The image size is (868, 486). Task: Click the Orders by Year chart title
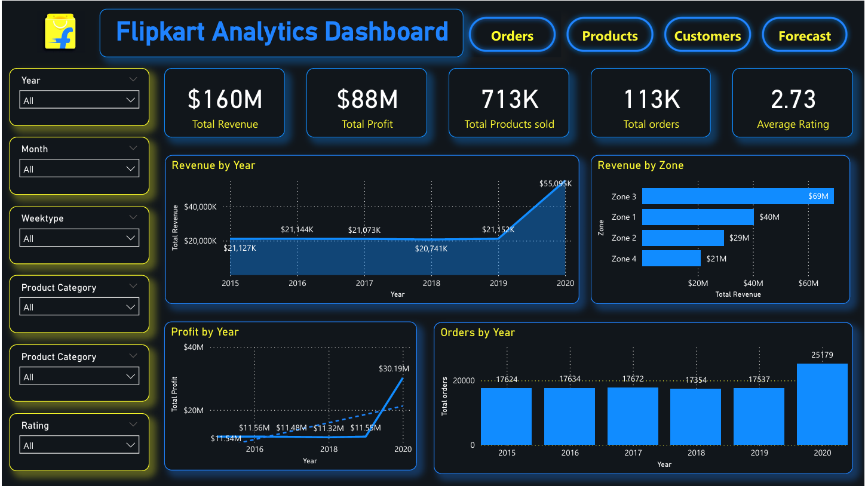[x=477, y=333]
